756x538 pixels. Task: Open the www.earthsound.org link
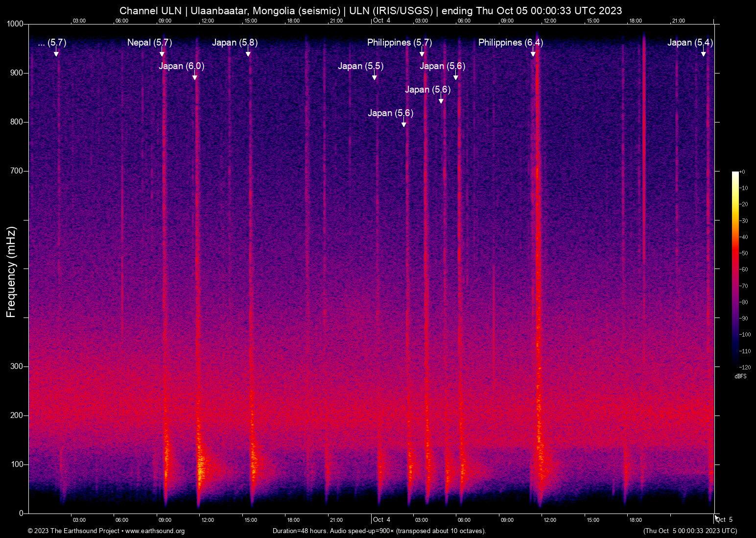(x=155, y=531)
